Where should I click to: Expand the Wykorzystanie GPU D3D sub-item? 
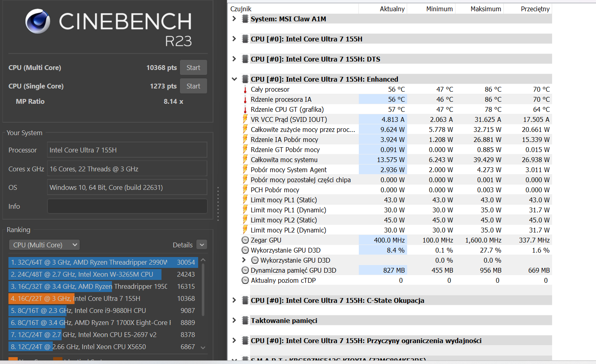click(244, 260)
